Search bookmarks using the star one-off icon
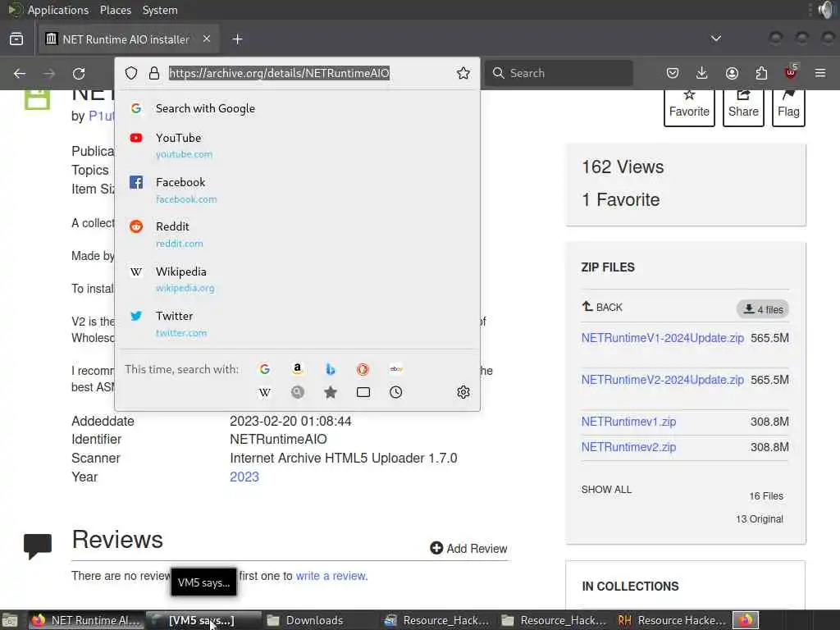 pyautogui.click(x=331, y=393)
